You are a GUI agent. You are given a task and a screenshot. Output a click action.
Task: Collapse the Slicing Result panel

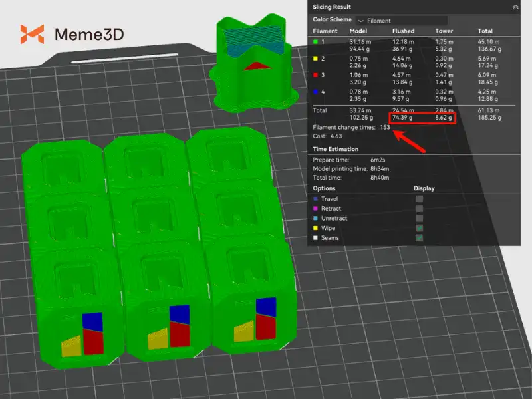click(x=515, y=6)
